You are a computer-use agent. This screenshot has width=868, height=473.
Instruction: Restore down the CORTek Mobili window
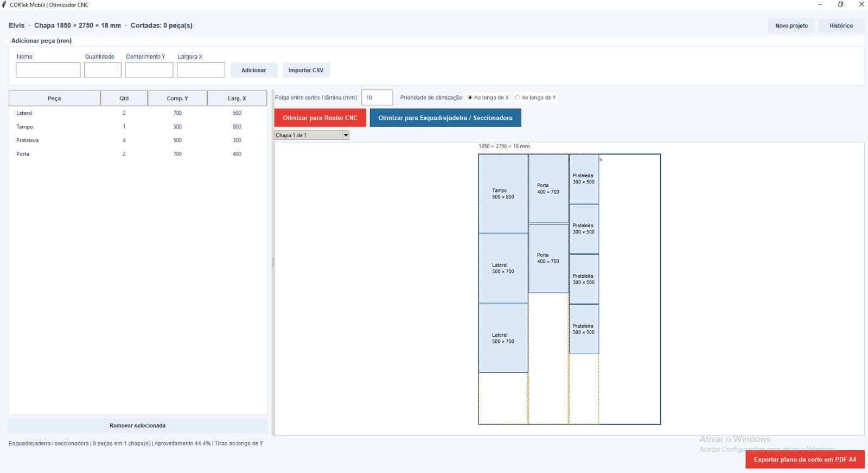841,4
